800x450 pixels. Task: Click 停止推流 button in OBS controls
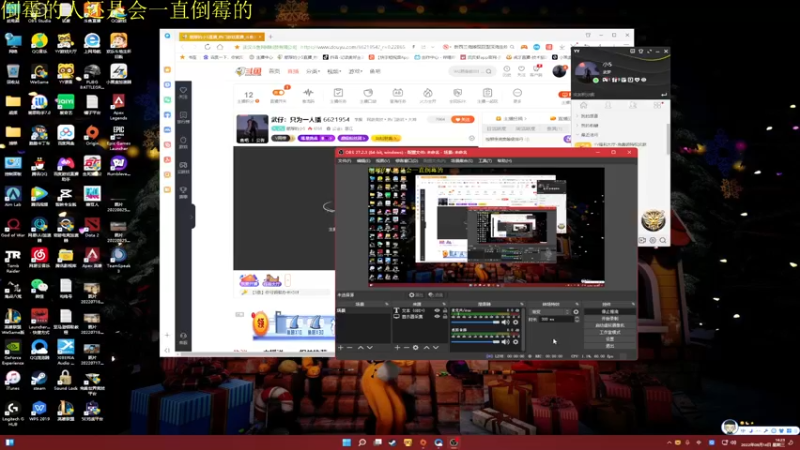(x=610, y=312)
